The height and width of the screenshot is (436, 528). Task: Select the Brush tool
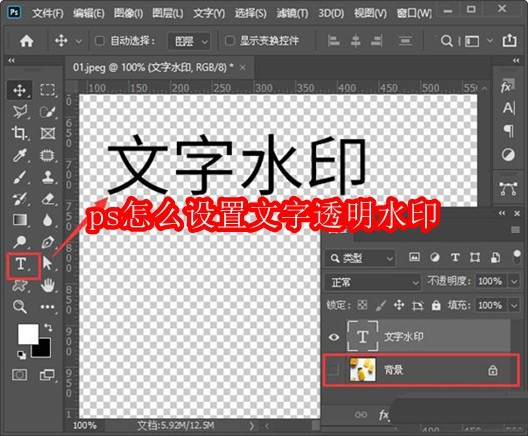pyautogui.click(x=20, y=177)
